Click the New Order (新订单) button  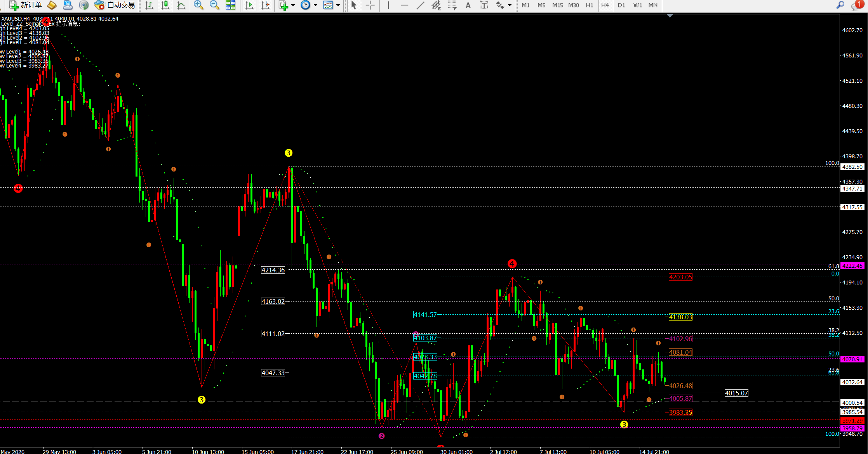pos(26,5)
